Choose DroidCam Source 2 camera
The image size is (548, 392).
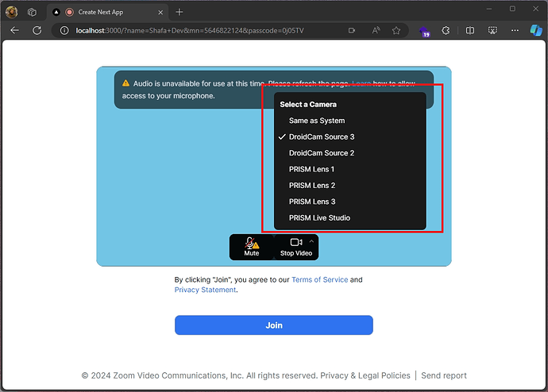pos(349,153)
